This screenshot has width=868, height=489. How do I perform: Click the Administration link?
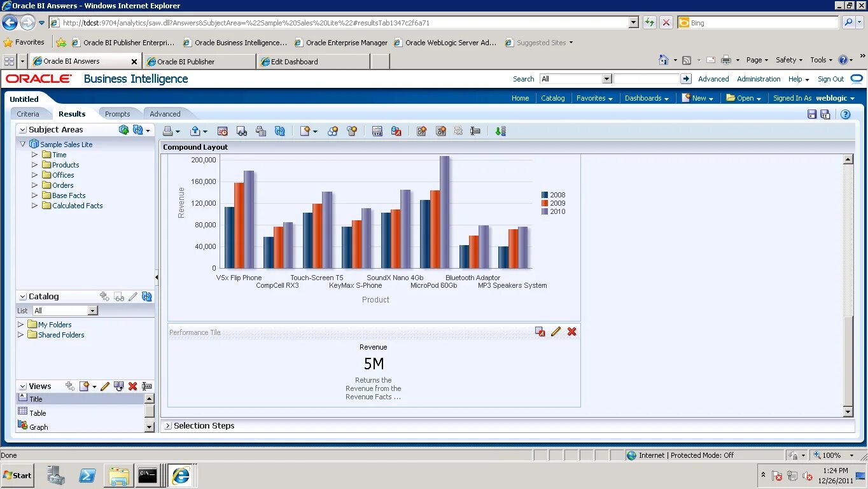[x=759, y=79]
